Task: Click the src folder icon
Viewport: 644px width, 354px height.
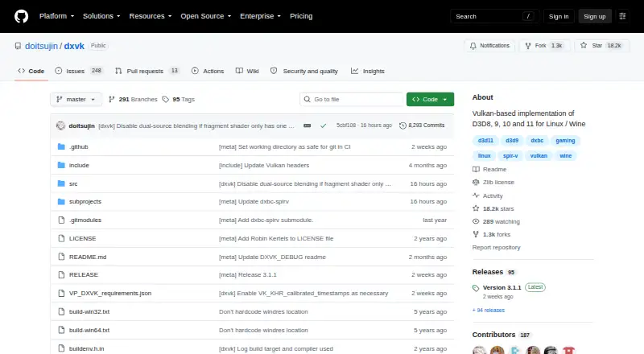Action: [x=61, y=183]
